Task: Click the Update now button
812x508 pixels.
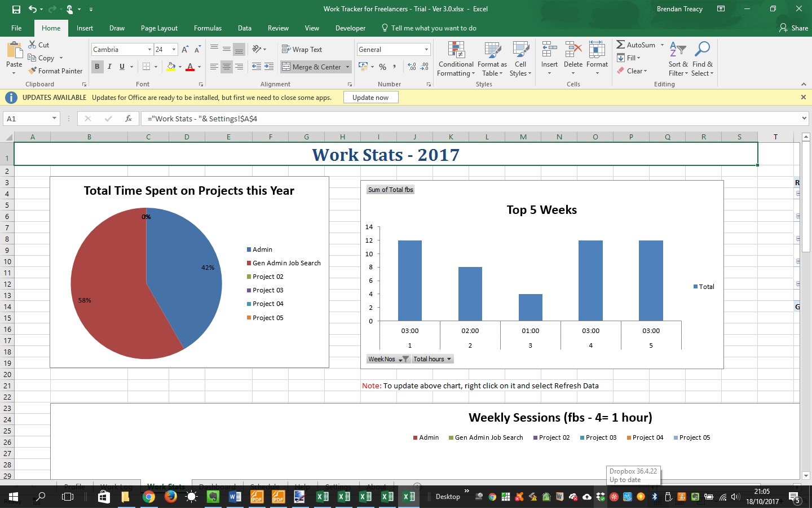Action: 370,97
